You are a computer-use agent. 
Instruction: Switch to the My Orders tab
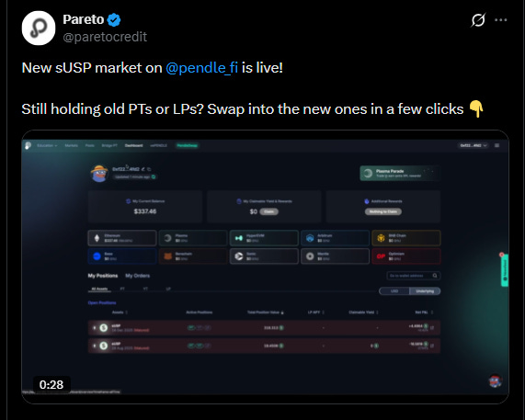pos(137,276)
